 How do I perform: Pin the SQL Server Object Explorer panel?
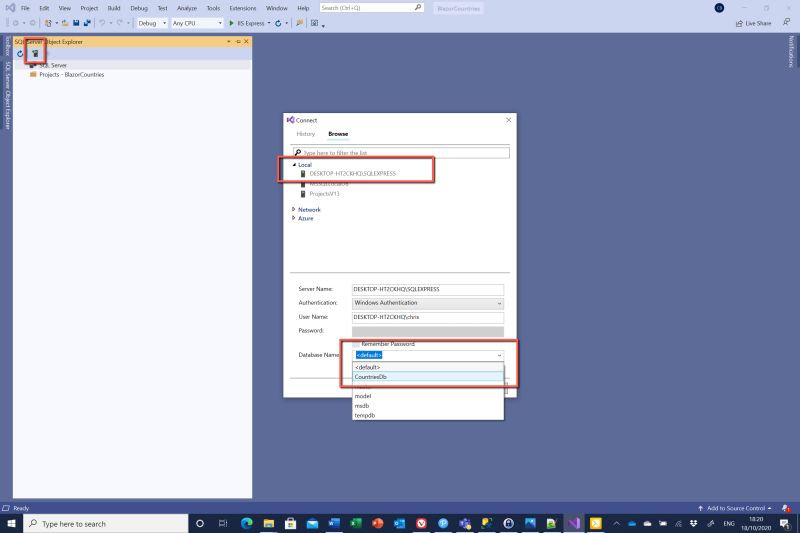pyautogui.click(x=238, y=41)
